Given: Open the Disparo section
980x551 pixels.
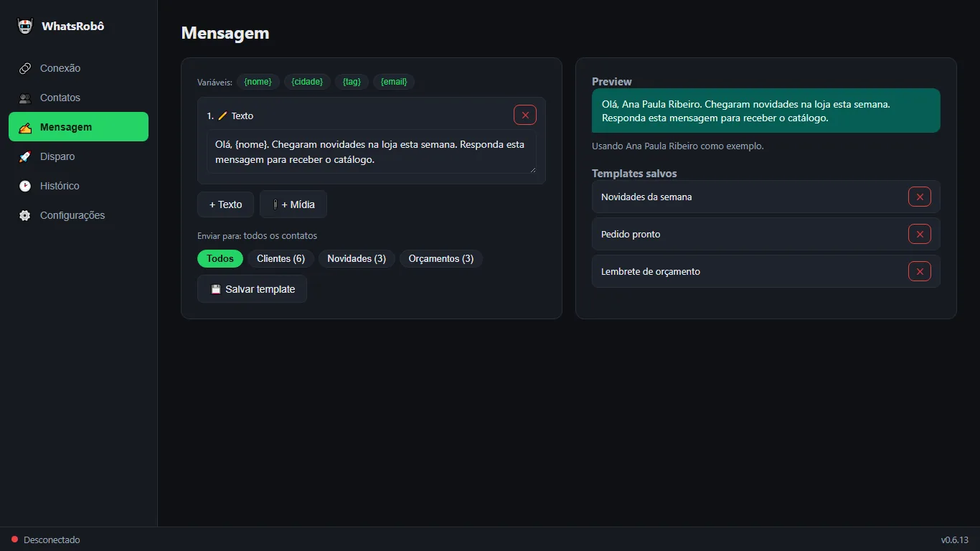Looking at the screenshot, I should click(78, 156).
